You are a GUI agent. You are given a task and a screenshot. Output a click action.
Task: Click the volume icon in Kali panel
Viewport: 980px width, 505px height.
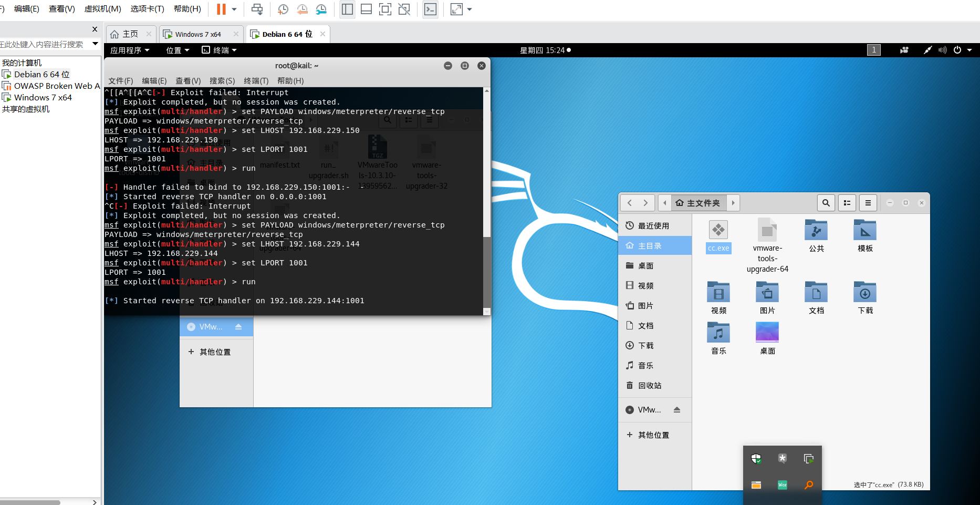(x=943, y=50)
